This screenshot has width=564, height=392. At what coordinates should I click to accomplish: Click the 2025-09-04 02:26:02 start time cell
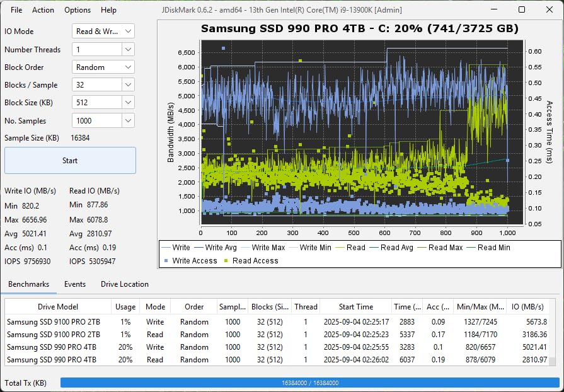(356, 360)
